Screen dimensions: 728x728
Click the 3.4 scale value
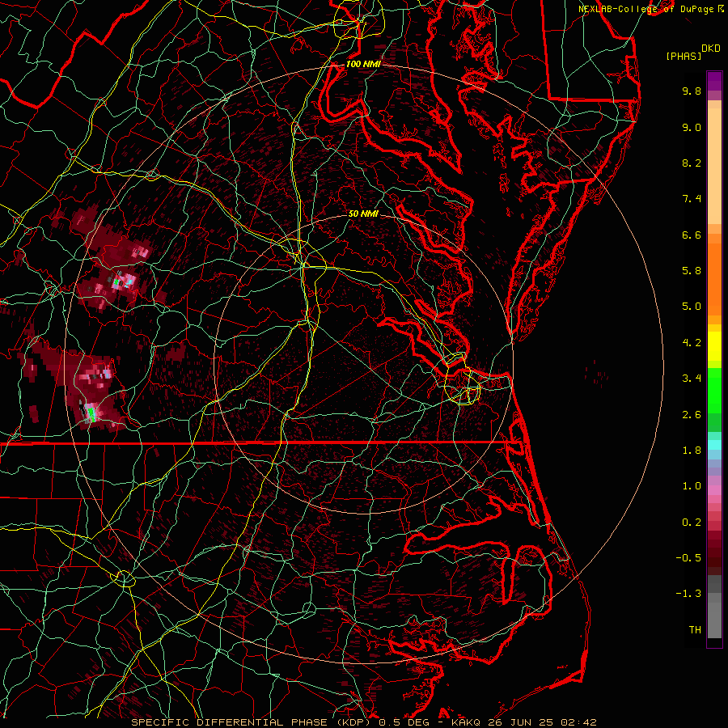692,379
